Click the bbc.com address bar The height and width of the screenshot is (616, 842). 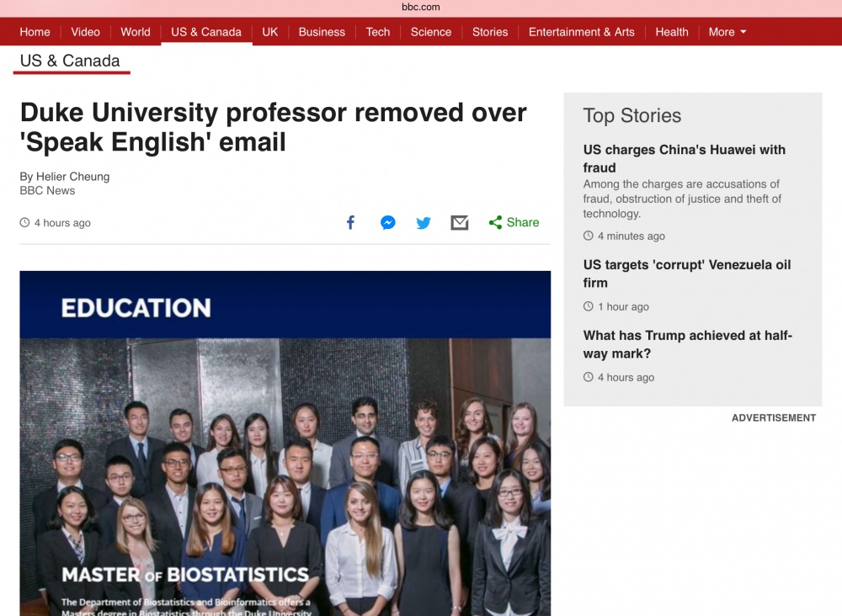pos(421,7)
